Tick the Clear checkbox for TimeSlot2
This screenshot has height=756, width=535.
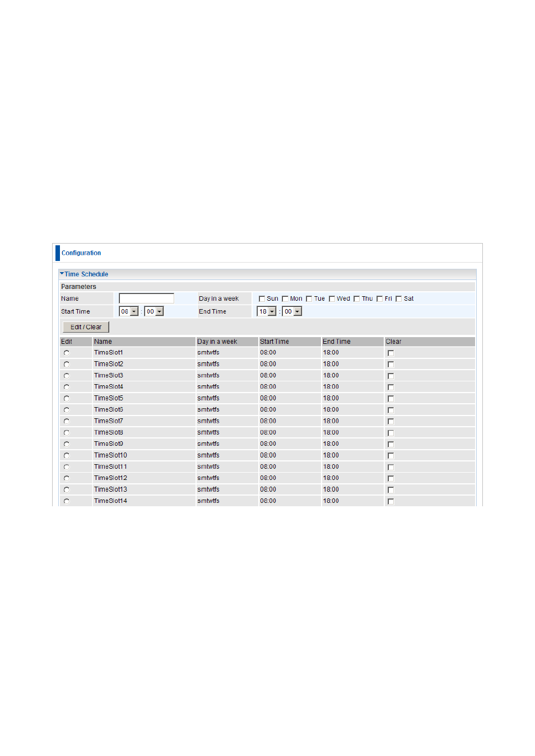click(x=390, y=365)
